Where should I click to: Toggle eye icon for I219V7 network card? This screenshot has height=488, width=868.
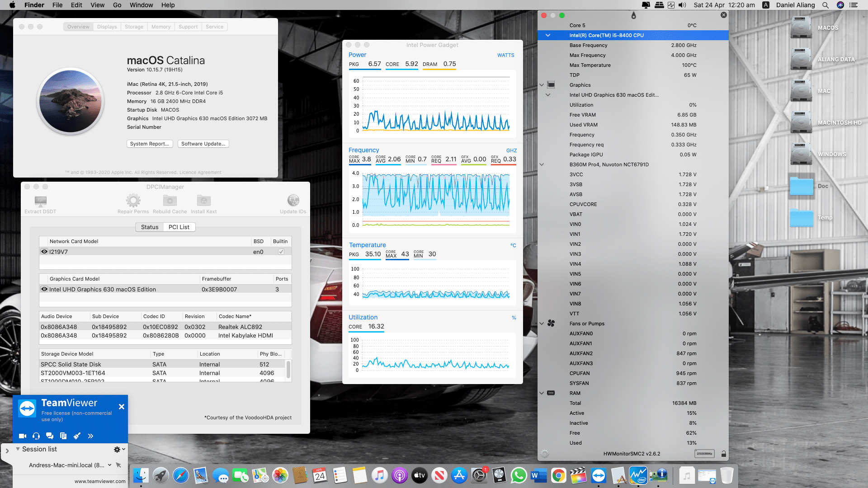tap(44, 252)
